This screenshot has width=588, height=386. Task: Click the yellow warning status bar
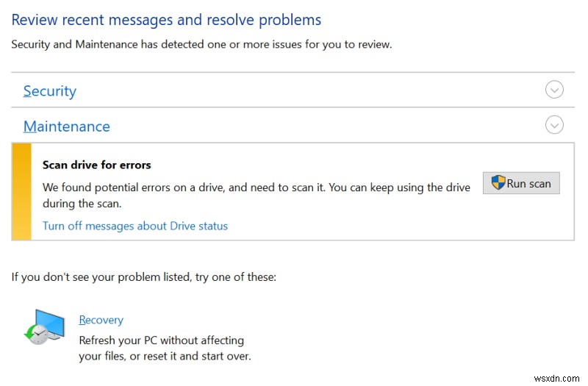pyautogui.click(x=21, y=191)
